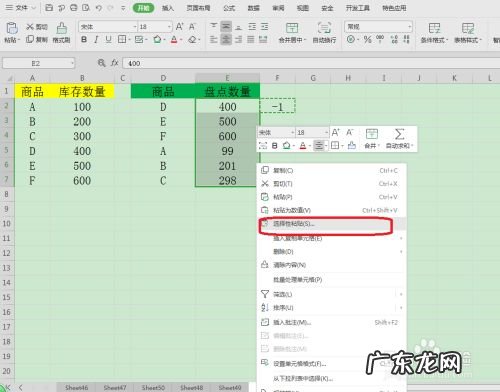Image resolution: width=500 pixels, height=392 pixels.
Task: Toggle Bold in the ribbon
Action: 84,40
